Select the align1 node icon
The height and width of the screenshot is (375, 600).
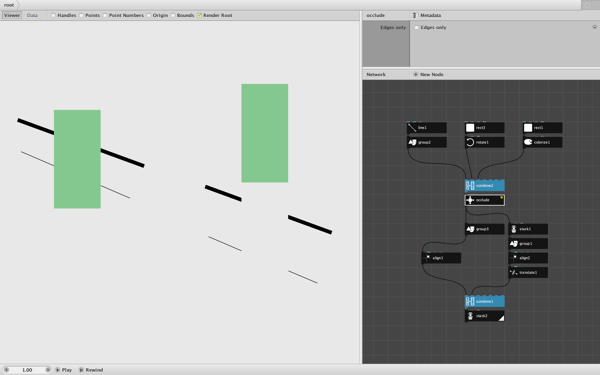tap(427, 258)
